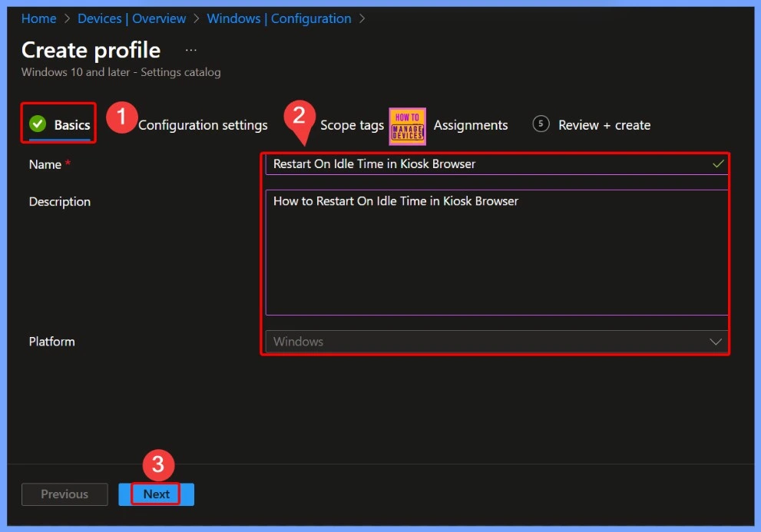Click the red number 3 badge above Next
The height and width of the screenshot is (532, 761).
pyautogui.click(x=158, y=465)
